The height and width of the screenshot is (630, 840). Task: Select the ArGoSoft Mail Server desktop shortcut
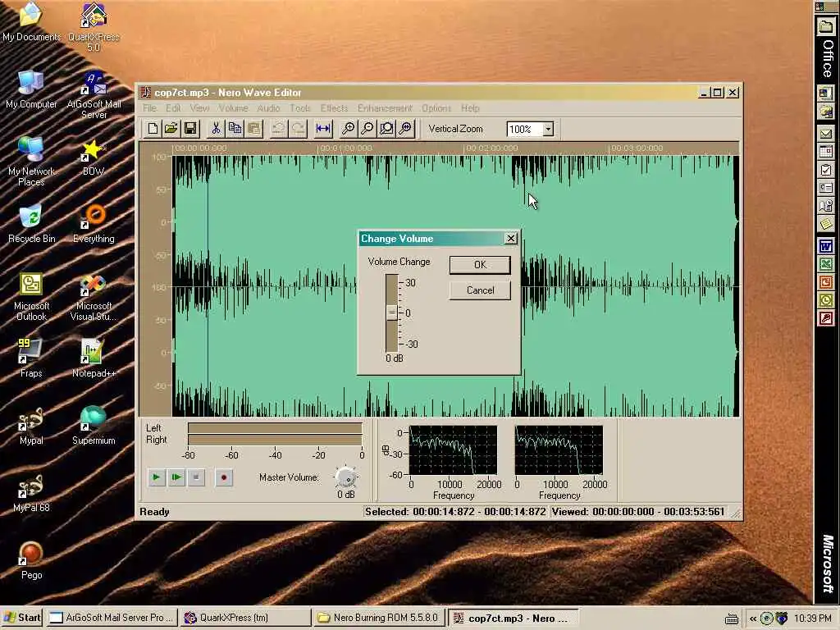tap(94, 94)
